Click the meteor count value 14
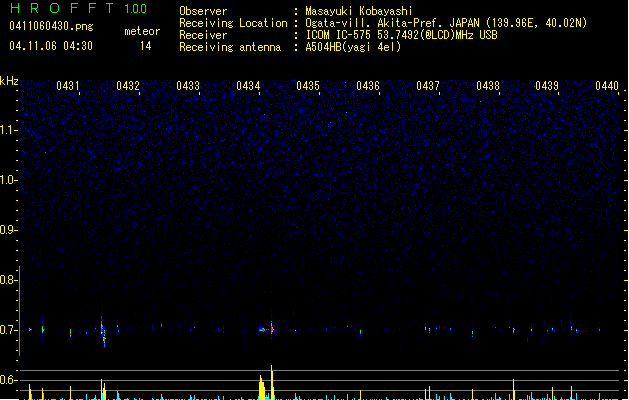This screenshot has height=400, width=629. point(146,46)
